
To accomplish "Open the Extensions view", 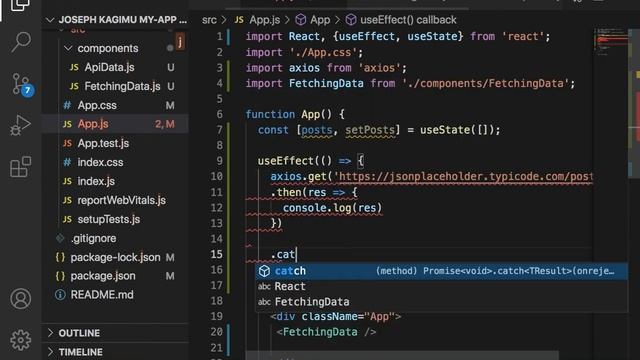I will pos(20,167).
